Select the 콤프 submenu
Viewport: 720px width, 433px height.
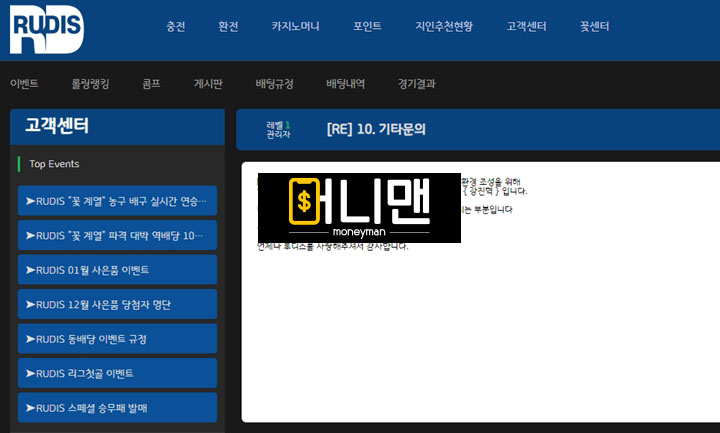[152, 84]
